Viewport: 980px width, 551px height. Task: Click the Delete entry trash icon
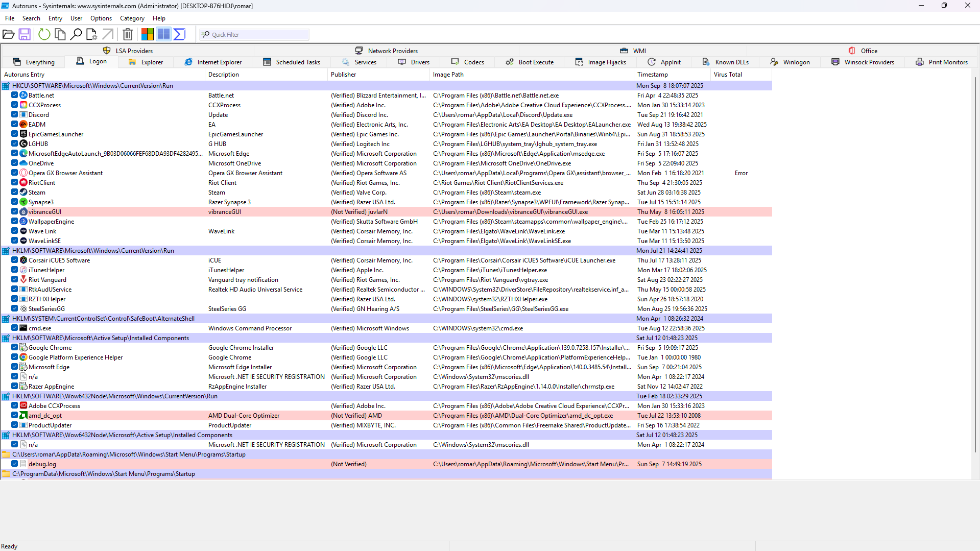point(127,34)
